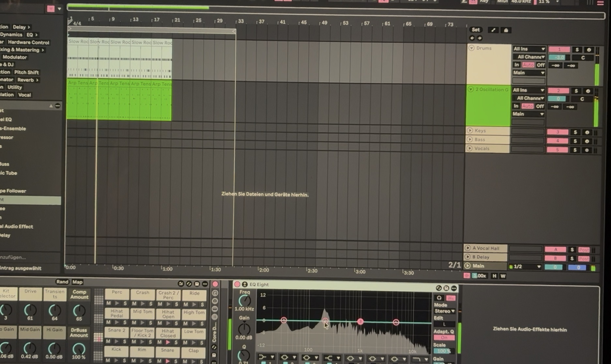Enable the pink spectrum analyzer icon in EQ Eight
Screen dimensions: 611x364
click(451, 298)
